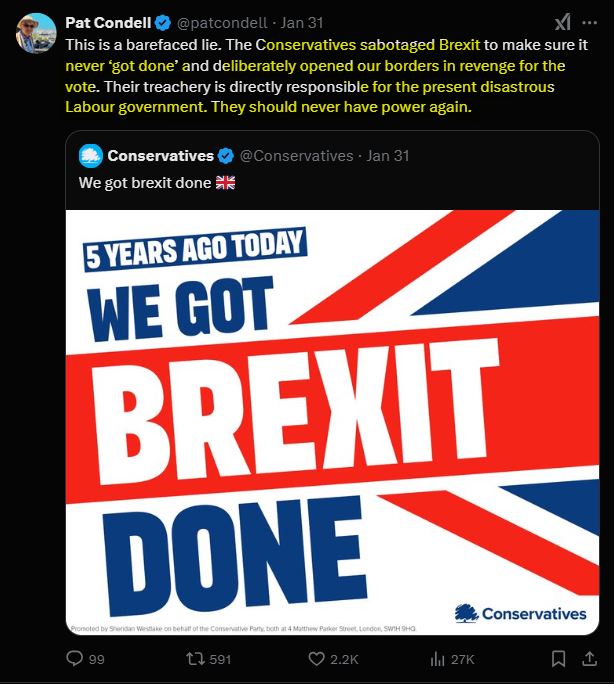Open the quoted Conservatives account name
Viewport: 614px width, 684px height.
pyautogui.click(x=160, y=156)
